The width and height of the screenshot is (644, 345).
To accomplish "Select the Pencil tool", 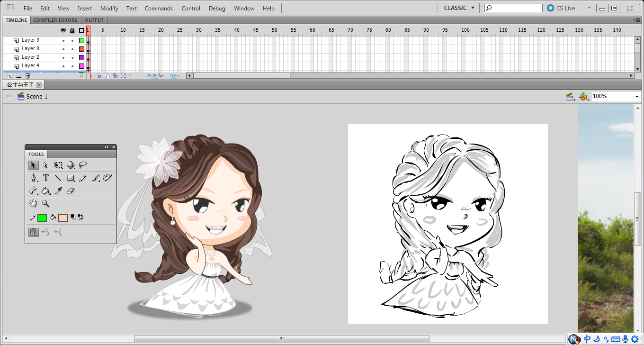I will [x=83, y=178].
